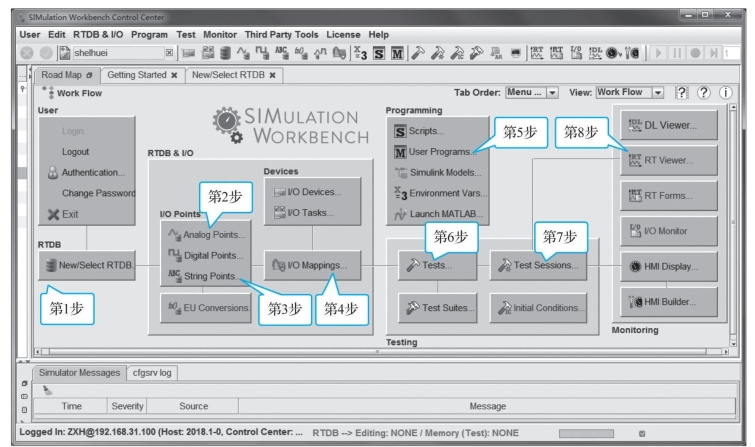
Task: Click the HMI Builder toolbar icon
Action: (632, 53)
